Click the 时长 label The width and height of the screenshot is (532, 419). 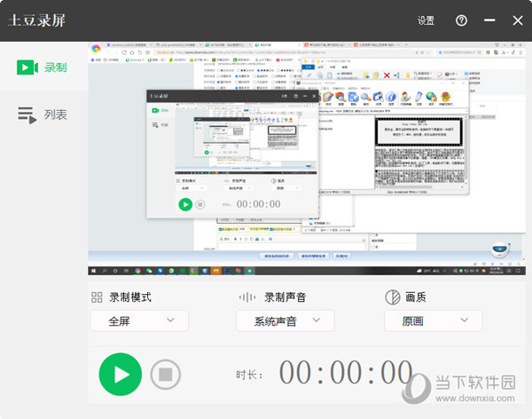tap(249, 375)
